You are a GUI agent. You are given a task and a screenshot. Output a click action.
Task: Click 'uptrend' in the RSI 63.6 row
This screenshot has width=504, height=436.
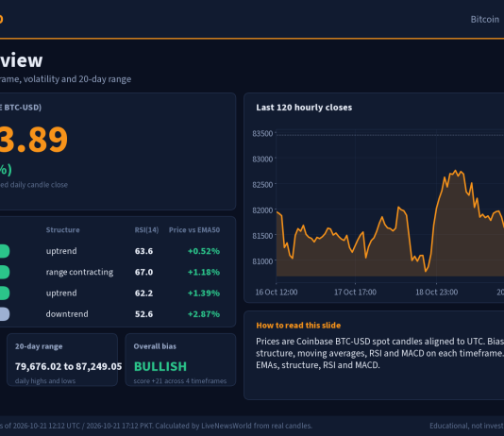(61, 251)
